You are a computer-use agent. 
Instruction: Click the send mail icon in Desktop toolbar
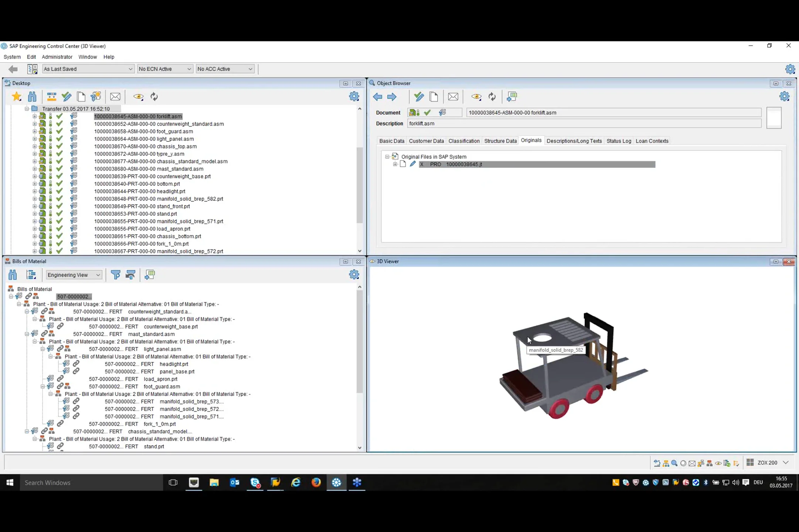pyautogui.click(x=115, y=96)
